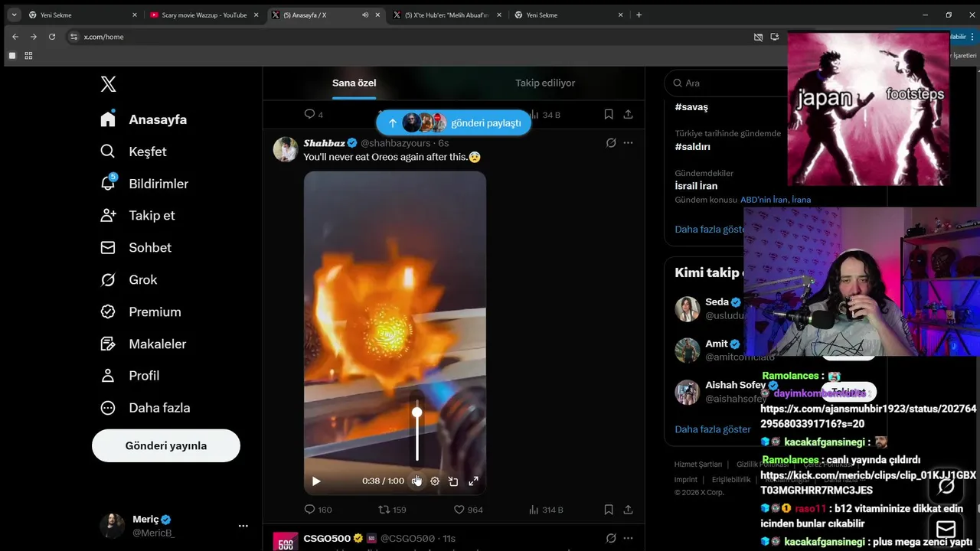The height and width of the screenshot is (551, 980).
Task: Mute audio on the Anasayfa / X tab
Action: 365,15
